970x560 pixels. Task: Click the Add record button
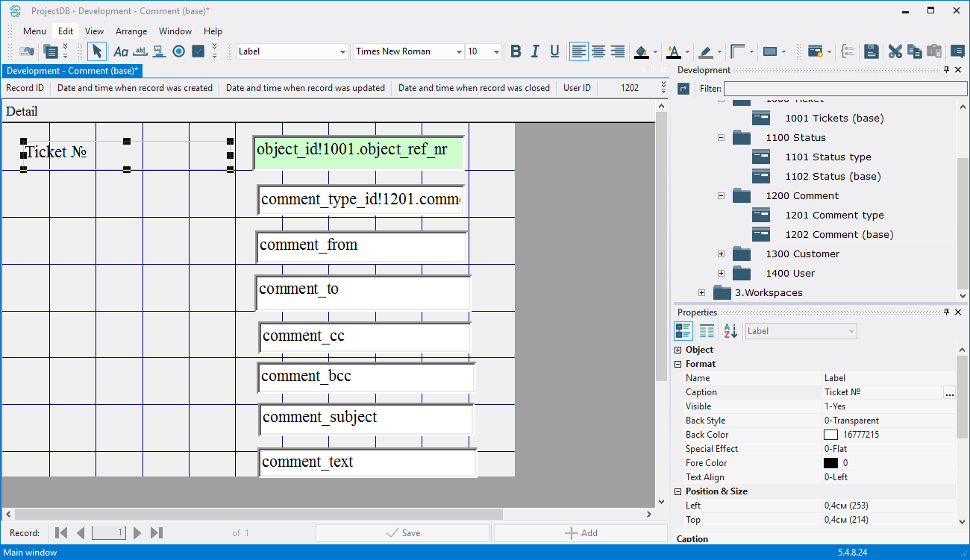pos(581,533)
